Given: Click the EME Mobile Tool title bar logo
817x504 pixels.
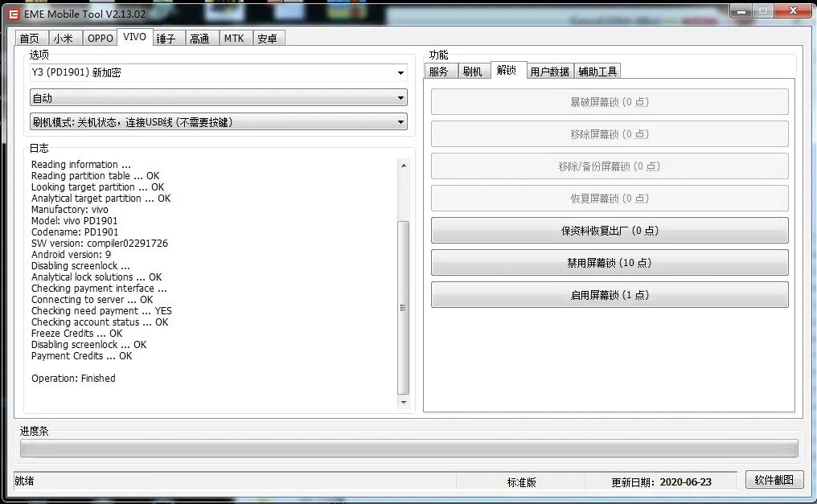Looking at the screenshot, I should [x=14, y=14].
